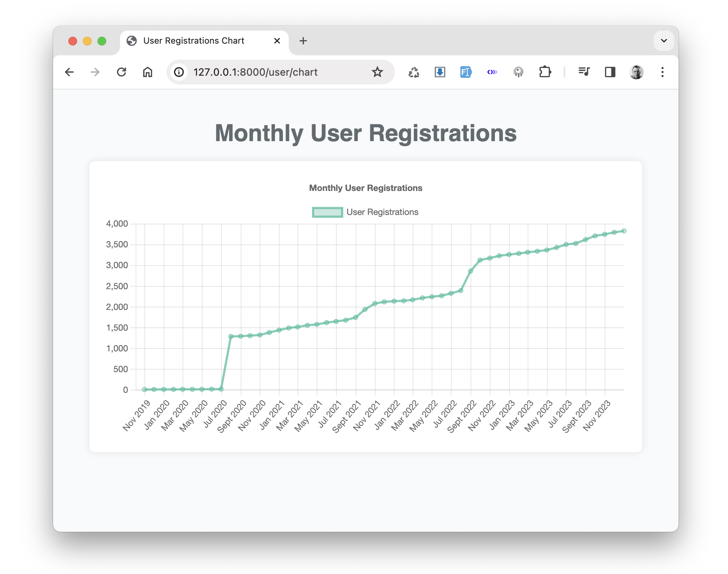Click the User Registrations legend toggle
The height and width of the screenshot is (574, 728).
[x=366, y=212]
